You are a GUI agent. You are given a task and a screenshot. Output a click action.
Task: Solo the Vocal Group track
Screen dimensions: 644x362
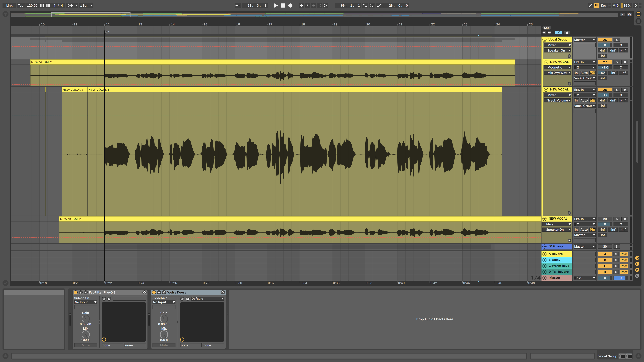pyautogui.click(x=616, y=40)
